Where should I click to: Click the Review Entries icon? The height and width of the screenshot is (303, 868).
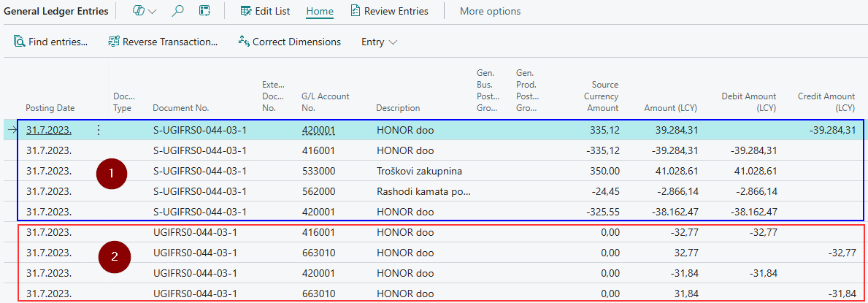[356, 11]
